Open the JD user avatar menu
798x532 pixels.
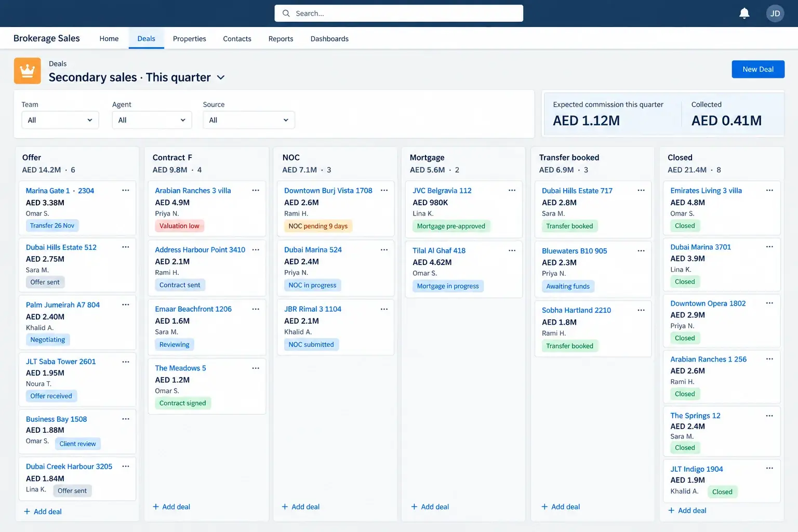pos(775,14)
